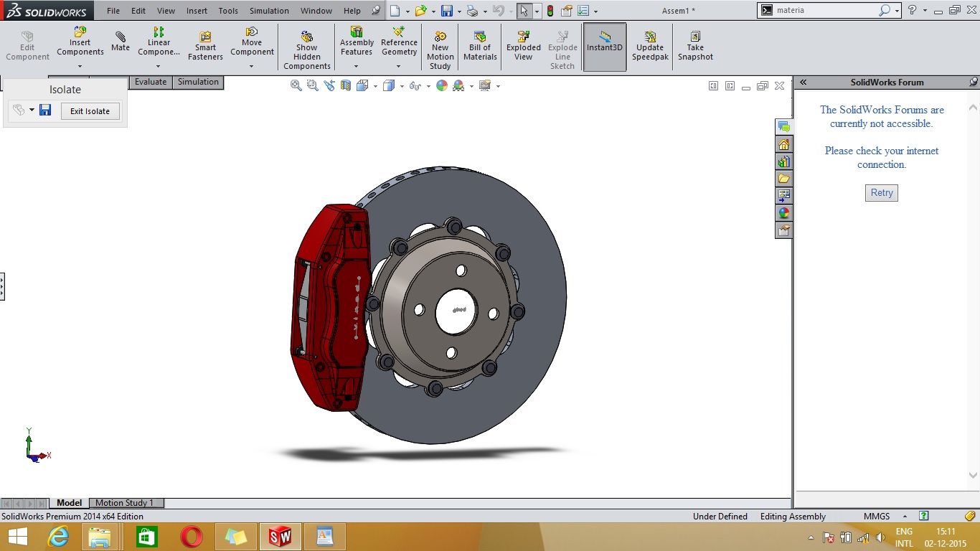Image resolution: width=980 pixels, height=551 pixels.
Task: Open the File menu
Action: pos(113,11)
